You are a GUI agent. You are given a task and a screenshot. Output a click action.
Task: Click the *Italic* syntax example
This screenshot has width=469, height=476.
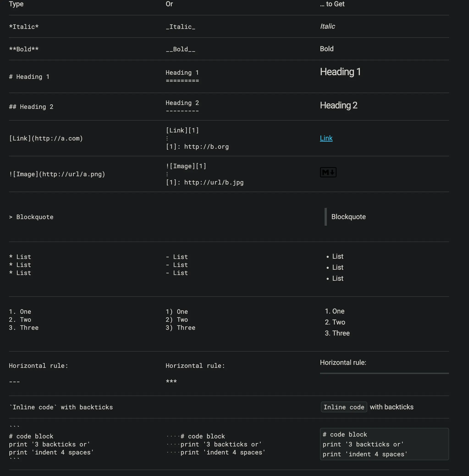pyautogui.click(x=24, y=27)
